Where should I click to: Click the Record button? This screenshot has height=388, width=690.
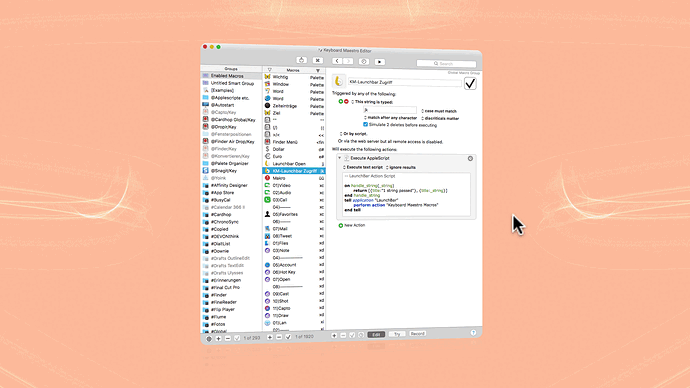(x=418, y=333)
